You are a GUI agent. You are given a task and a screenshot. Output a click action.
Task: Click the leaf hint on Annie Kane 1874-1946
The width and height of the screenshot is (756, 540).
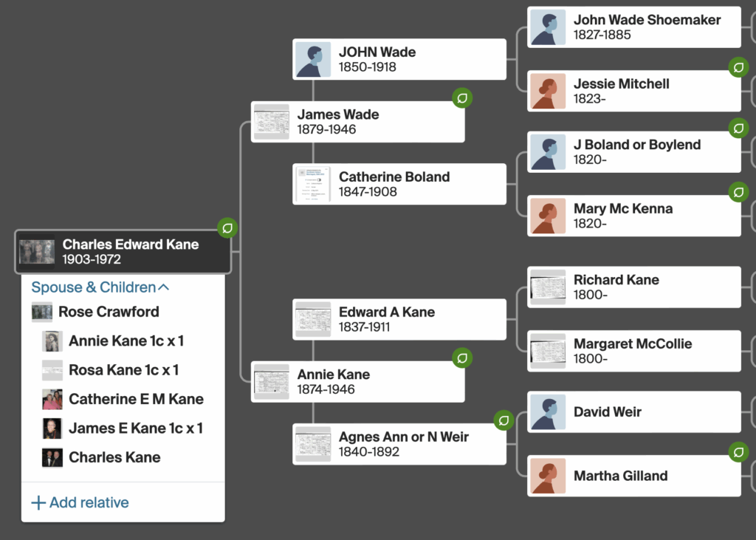[x=462, y=358]
